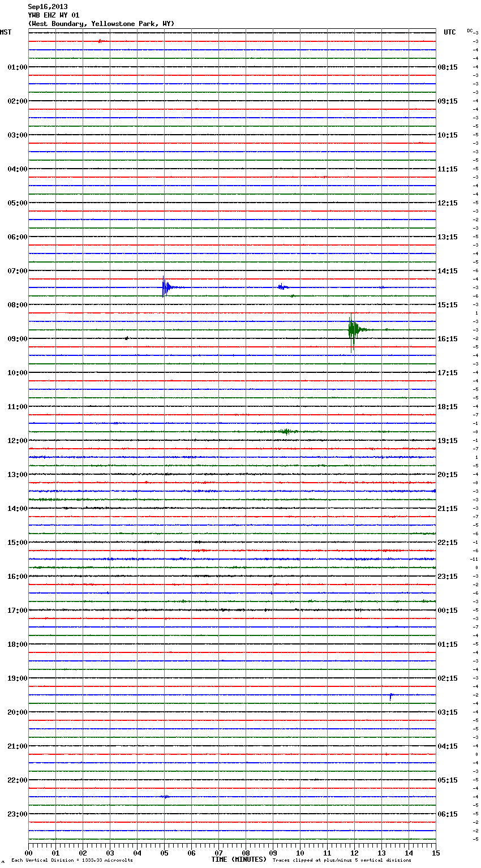Viewport: 481px width, 868px height.
Task: Select the '07' minute tick label on the bottom axis
Action: pyautogui.click(x=218, y=853)
